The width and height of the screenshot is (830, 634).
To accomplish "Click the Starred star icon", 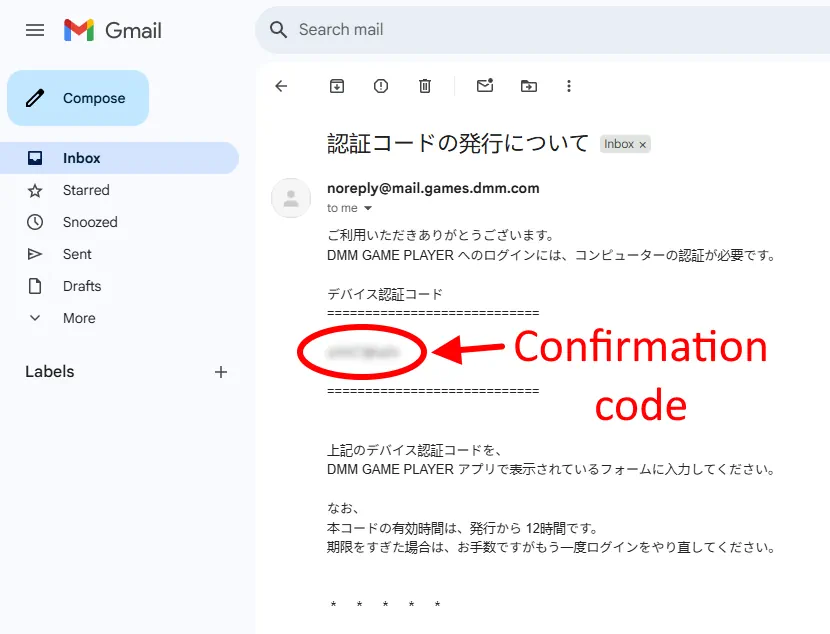I will (x=35, y=191).
